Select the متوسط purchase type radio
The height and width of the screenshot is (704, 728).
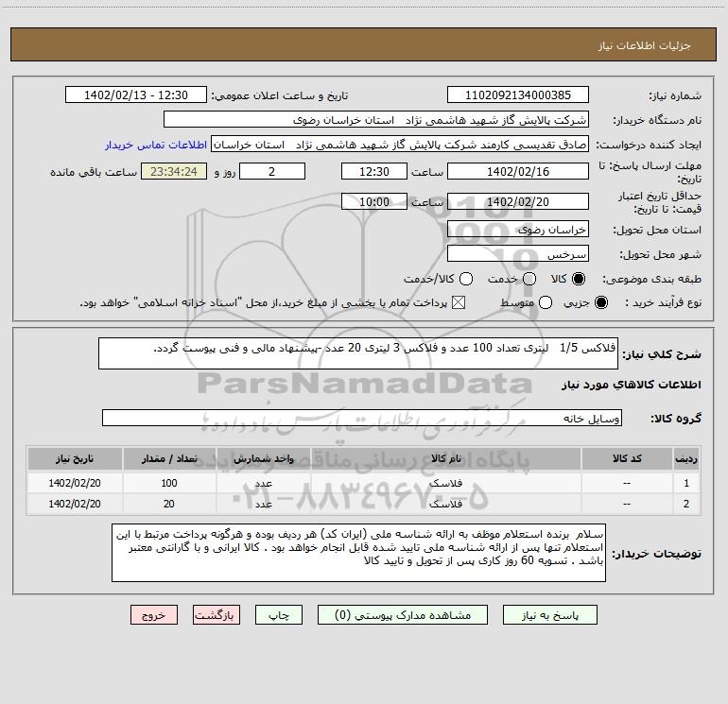[x=546, y=302]
